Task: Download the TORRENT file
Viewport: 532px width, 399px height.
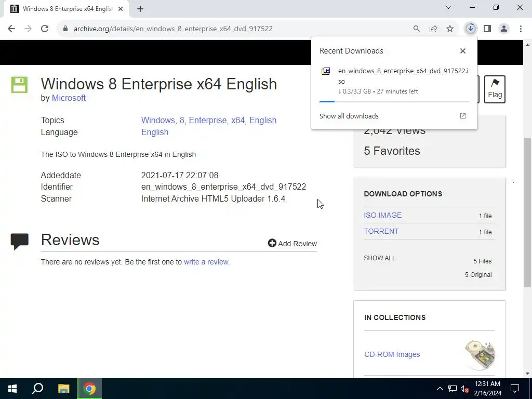Action: point(381,231)
